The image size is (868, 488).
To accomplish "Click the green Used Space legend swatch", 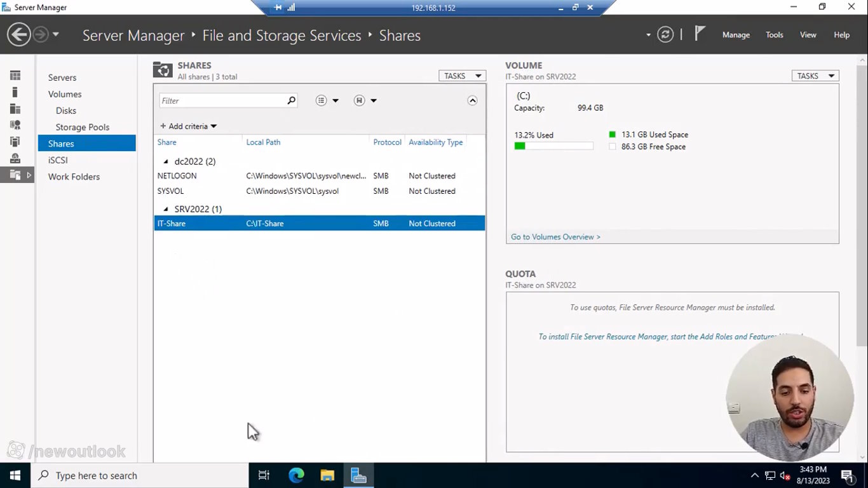I will [x=613, y=135].
